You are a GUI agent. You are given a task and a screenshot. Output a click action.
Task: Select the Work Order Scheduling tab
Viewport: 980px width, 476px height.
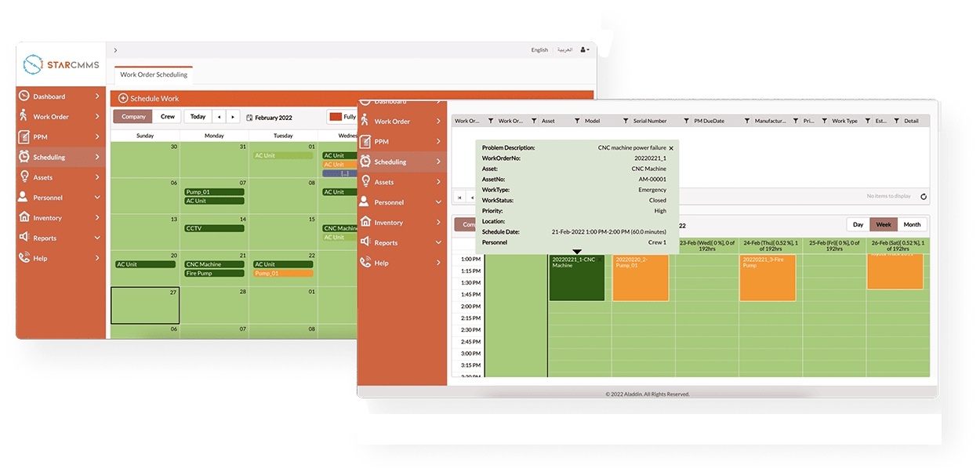tap(154, 74)
